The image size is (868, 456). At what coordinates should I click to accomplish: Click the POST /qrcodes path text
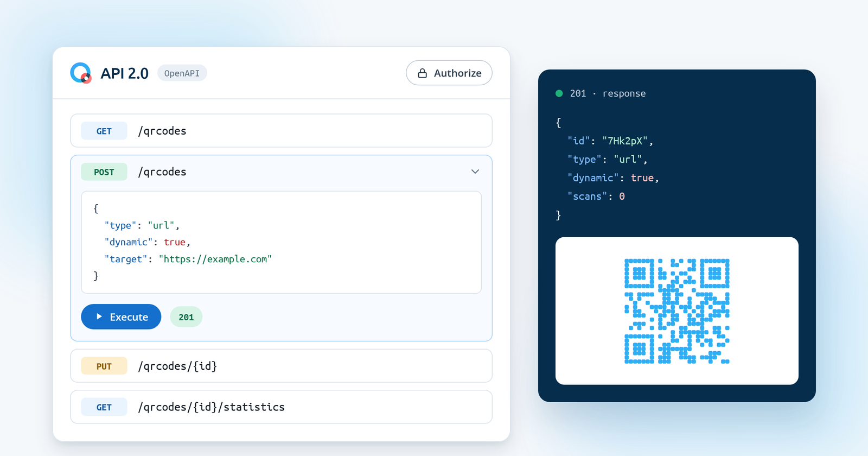[x=162, y=172]
